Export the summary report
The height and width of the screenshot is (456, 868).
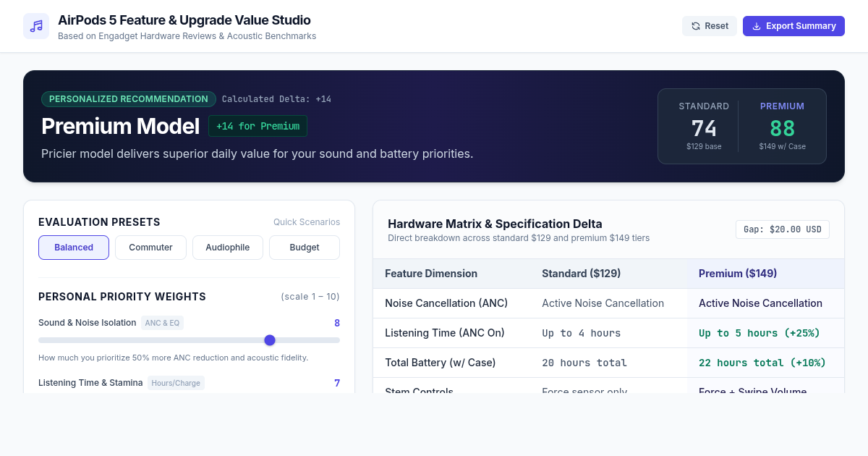(x=793, y=26)
